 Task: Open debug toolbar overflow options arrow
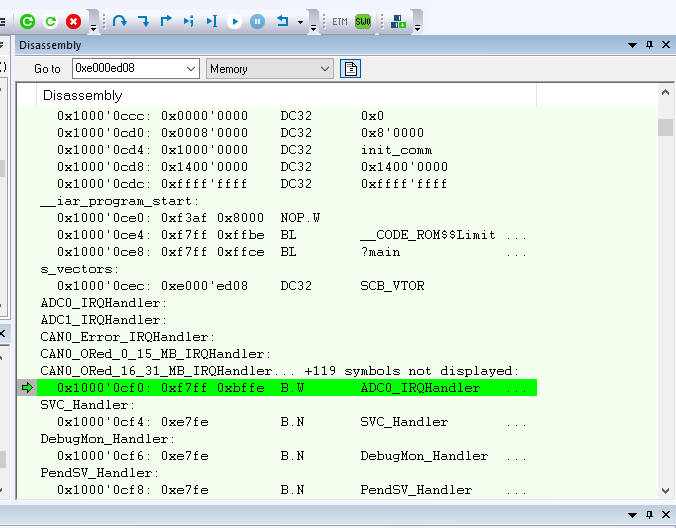pyautogui.click(x=93, y=28)
